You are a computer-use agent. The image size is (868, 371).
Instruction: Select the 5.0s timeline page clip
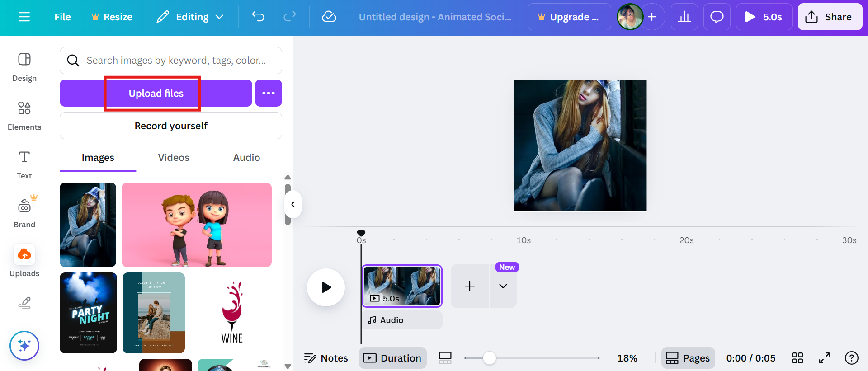point(402,286)
